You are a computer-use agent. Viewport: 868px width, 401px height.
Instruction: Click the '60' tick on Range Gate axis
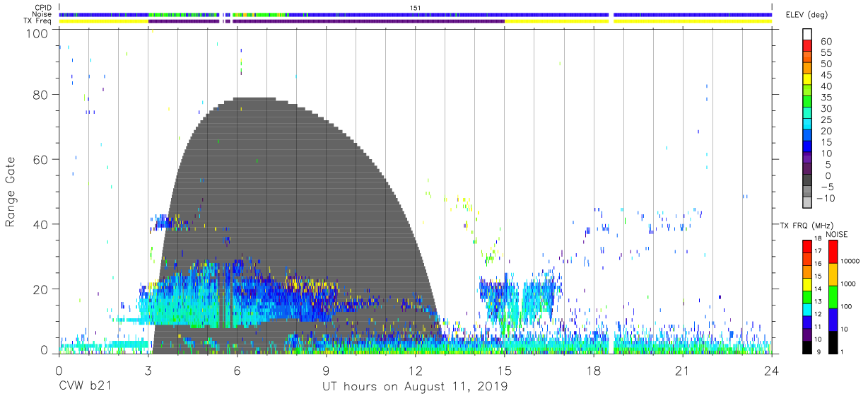pyautogui.click(x=41, y=159)
